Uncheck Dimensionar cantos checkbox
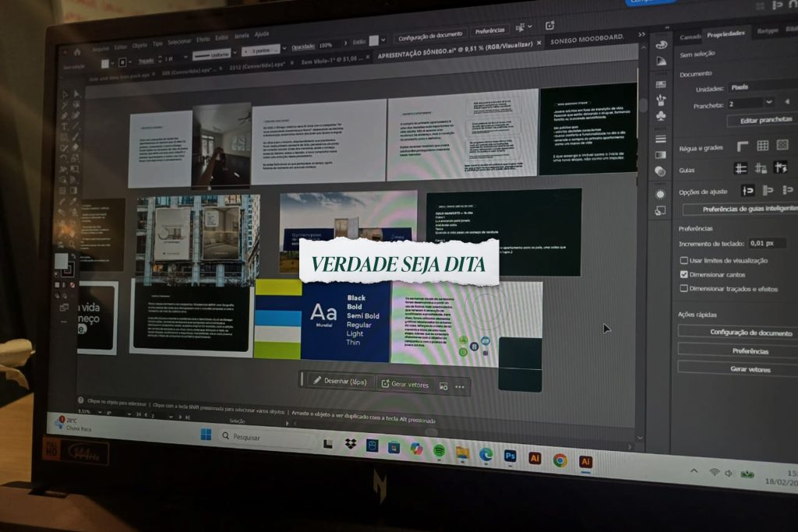 click(x=683, y=274)
